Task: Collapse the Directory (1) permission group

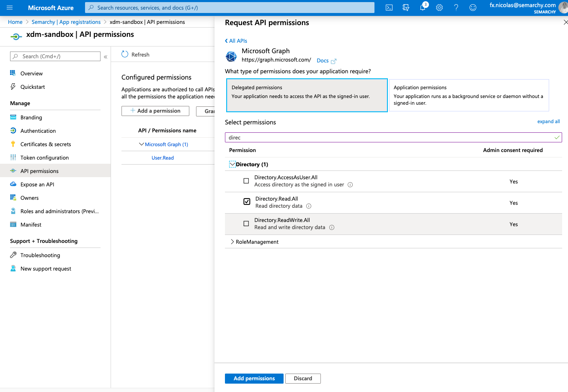Action: click(x=232, y=164)
